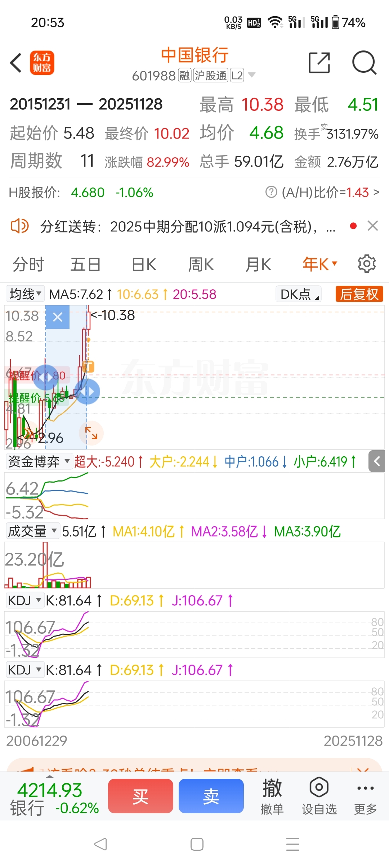Switch to the 日K tab
Viewport: 389px width, 868px height.
coord(144,265)
